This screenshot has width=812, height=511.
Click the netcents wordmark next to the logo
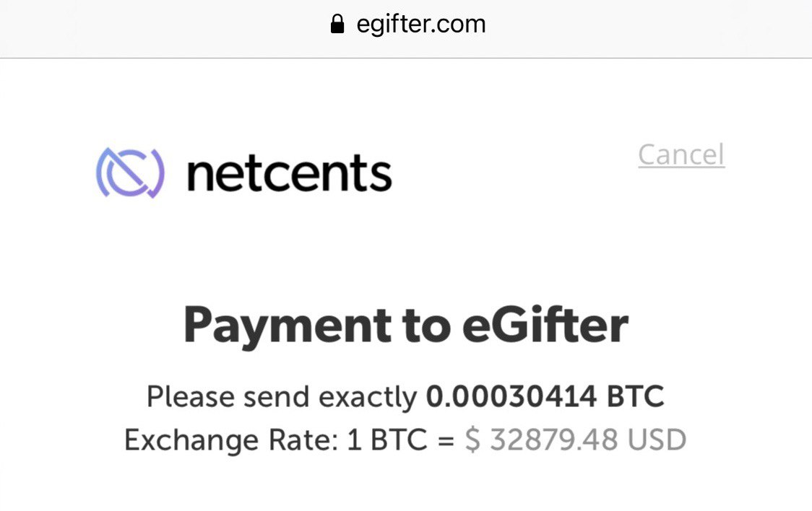tap(288, 172)
